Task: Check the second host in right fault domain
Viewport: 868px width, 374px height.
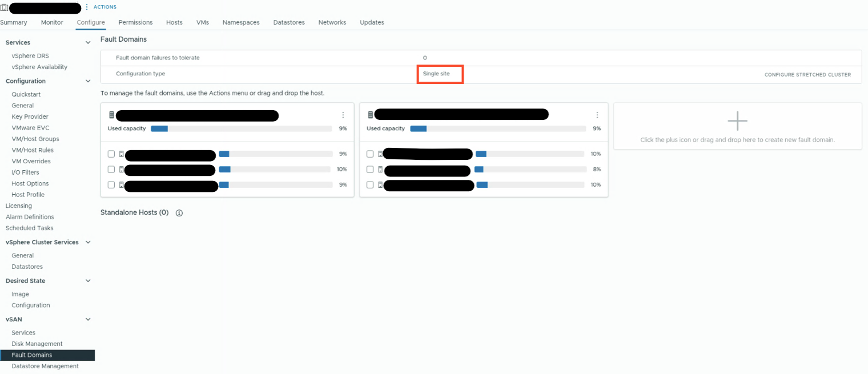Action: (370, 170)
